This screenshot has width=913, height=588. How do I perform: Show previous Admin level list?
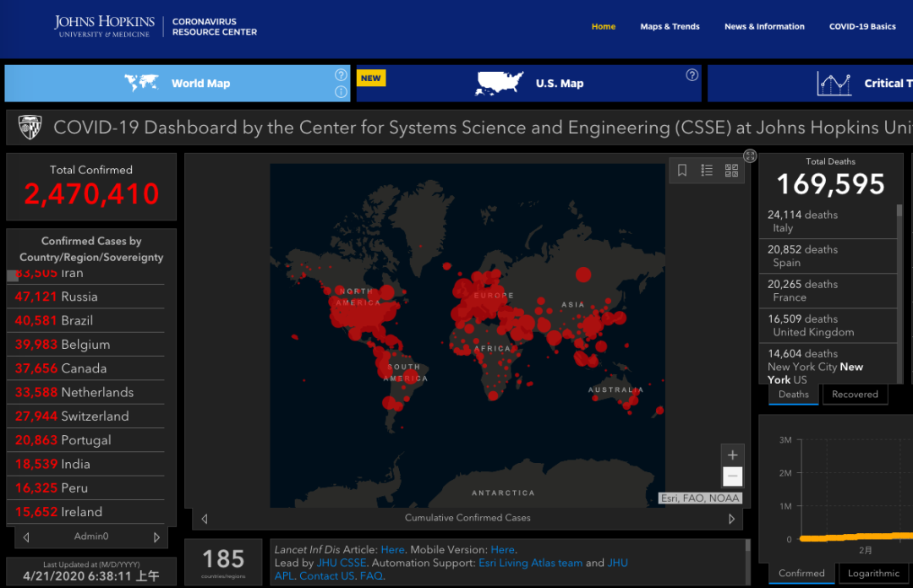tap(26, 536)
